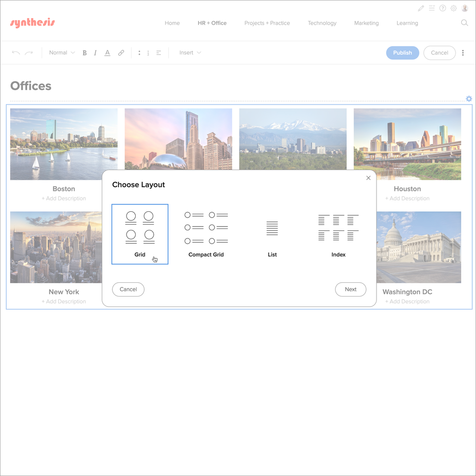This screenshot has height=476, width=476.
Task: Open the overflow menu next to Cancel
Action: tap(463, 52)
